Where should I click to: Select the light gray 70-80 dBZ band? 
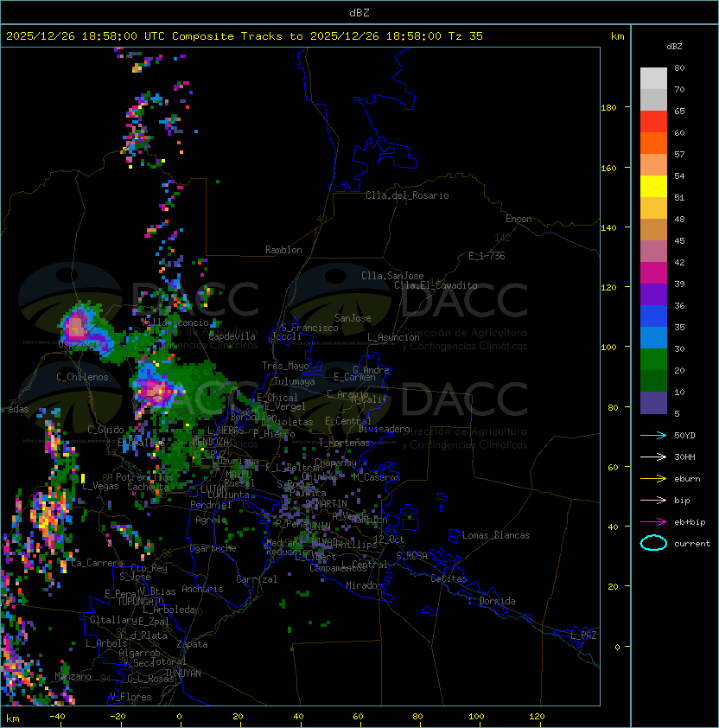653,79
